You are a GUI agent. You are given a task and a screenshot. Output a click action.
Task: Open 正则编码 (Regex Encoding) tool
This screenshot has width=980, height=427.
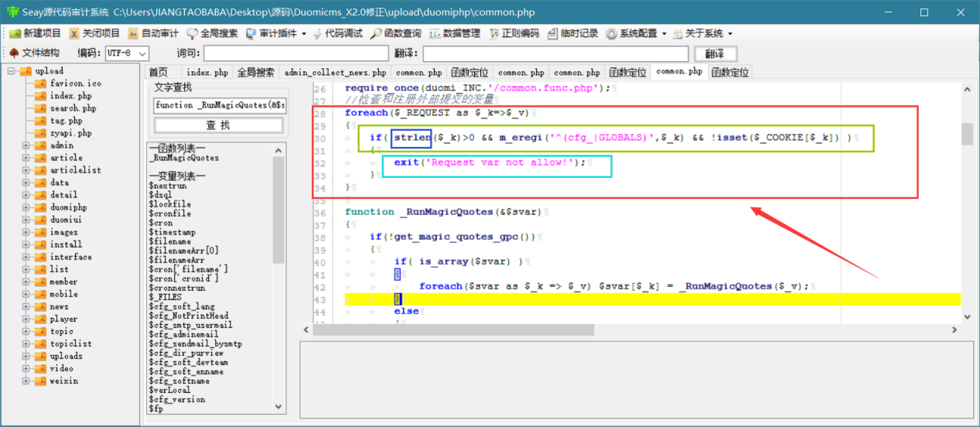(514, 33)
